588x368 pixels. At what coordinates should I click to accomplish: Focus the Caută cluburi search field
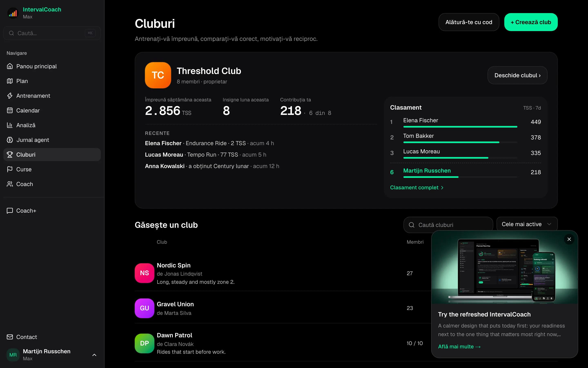(448, 225)
